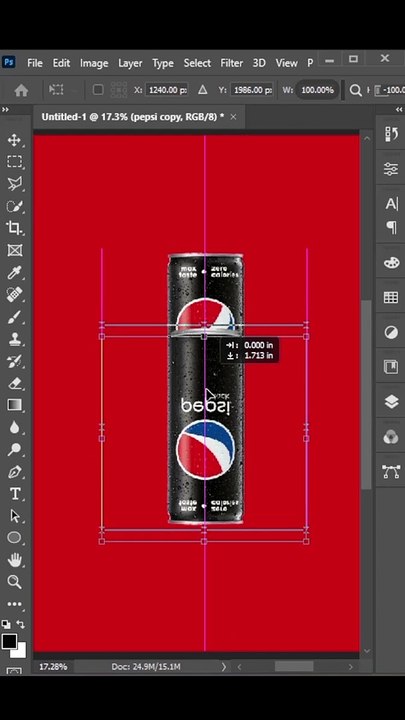Screen dimensions: 405x720
Task: Select the Polygonal Lasso tool
Action: pyautogui.click(x=14, y=184)
